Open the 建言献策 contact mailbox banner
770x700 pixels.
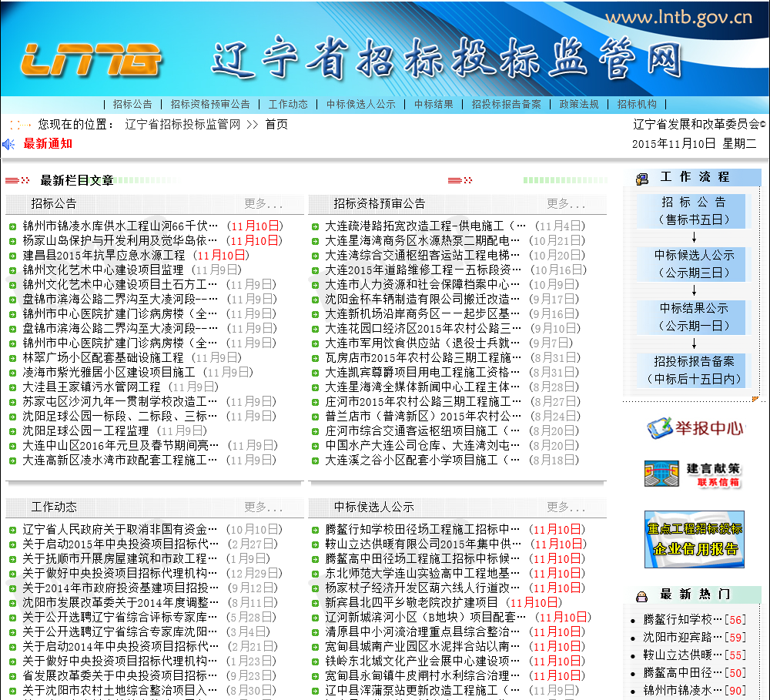tap(694, 474)
